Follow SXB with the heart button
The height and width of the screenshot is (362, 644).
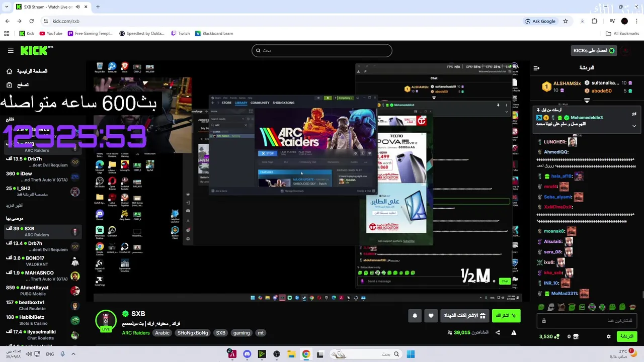tap(431, 316)
